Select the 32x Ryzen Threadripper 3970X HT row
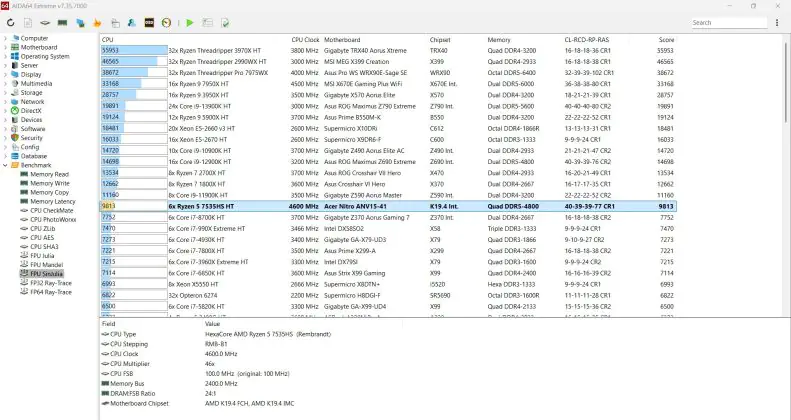This screenshot has width=791, height=420. (388, 50)
